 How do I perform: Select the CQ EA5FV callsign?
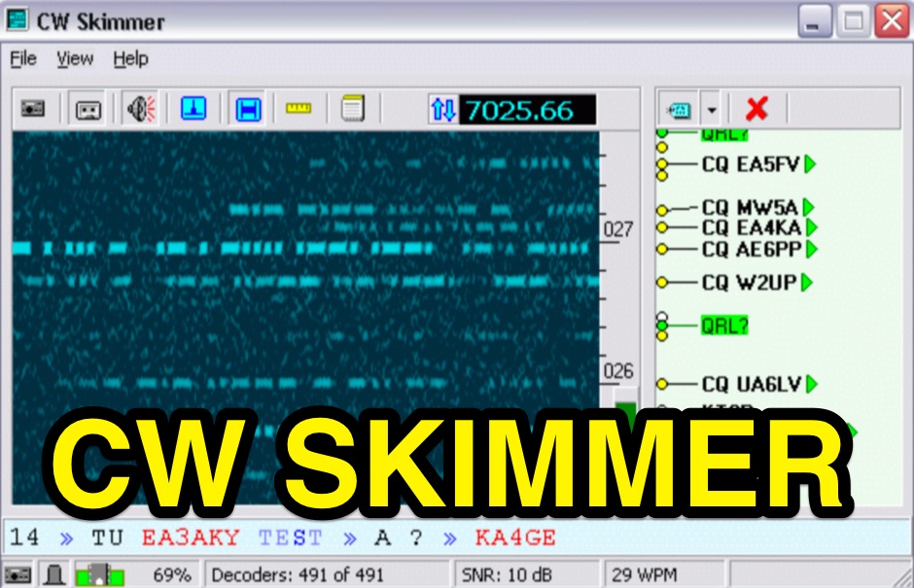pyautogui.click(x=750, y=164)
